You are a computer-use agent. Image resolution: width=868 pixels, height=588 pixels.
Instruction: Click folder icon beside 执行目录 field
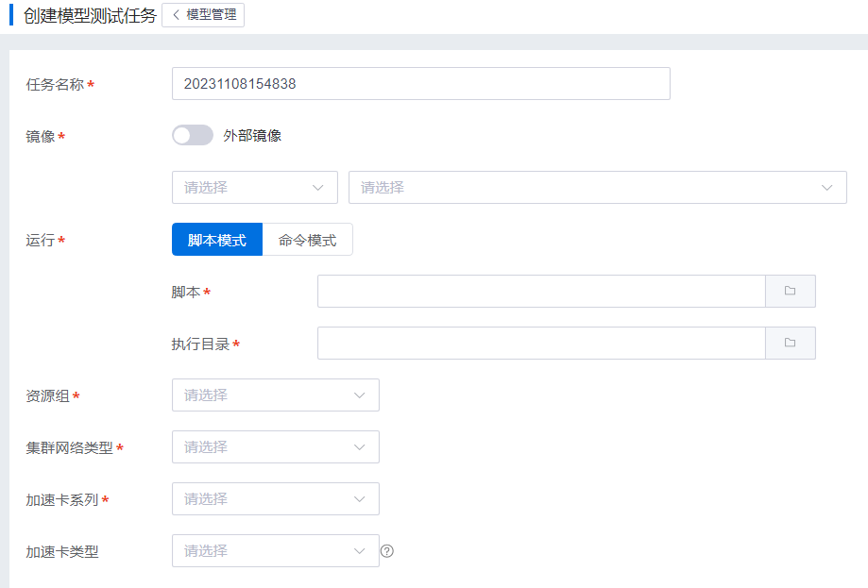[x=790, y=344]
